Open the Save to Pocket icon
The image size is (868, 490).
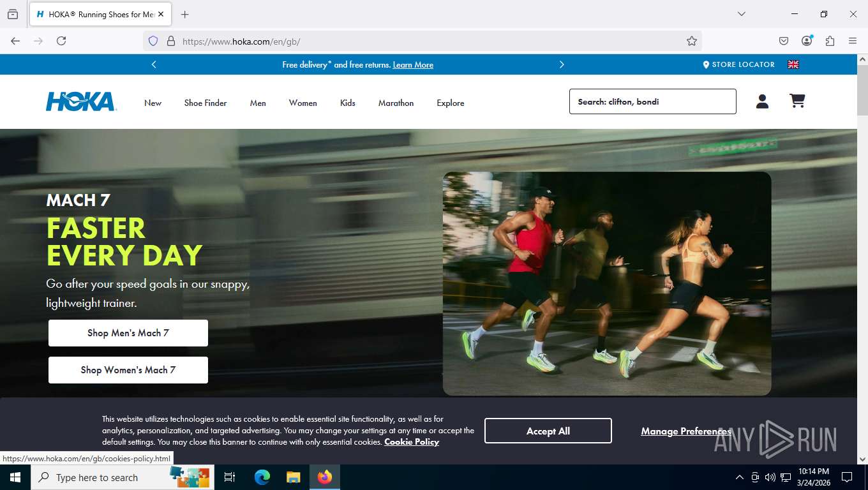(x=784, y=41)
